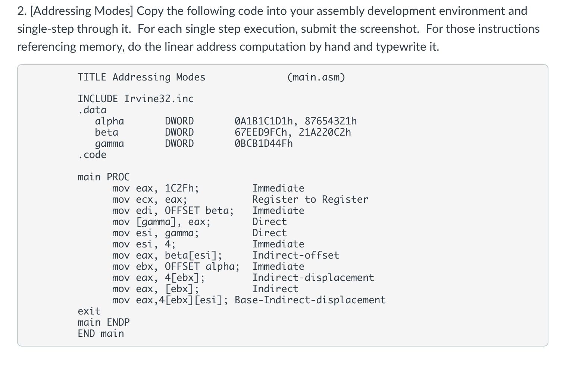
Task: Click the 'main PROC' line
Action: pyautogui.click(x=104, y=177)
